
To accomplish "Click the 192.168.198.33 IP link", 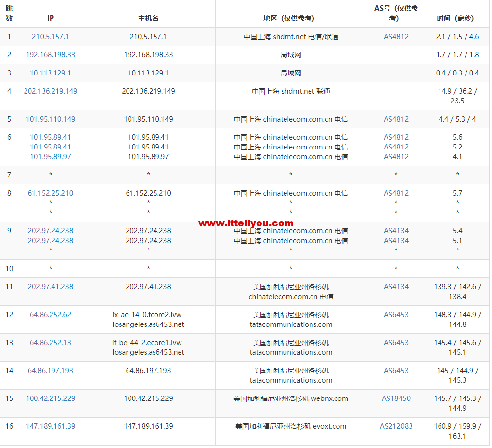I will click(50, 55).
